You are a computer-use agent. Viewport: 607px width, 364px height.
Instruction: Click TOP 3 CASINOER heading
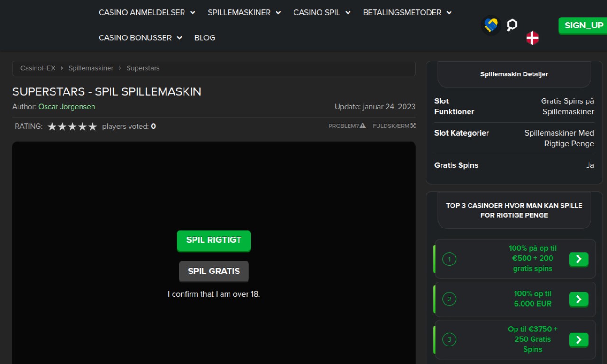coord(514,210)
